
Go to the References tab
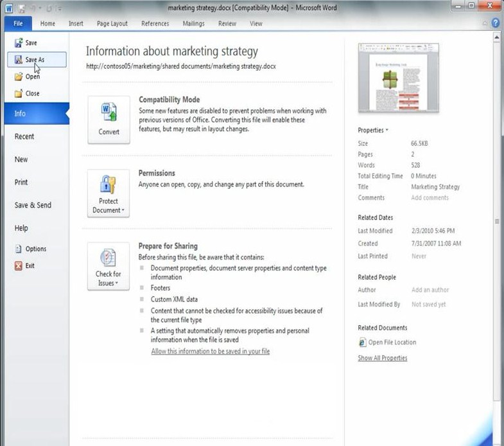(x=155, y=24)
